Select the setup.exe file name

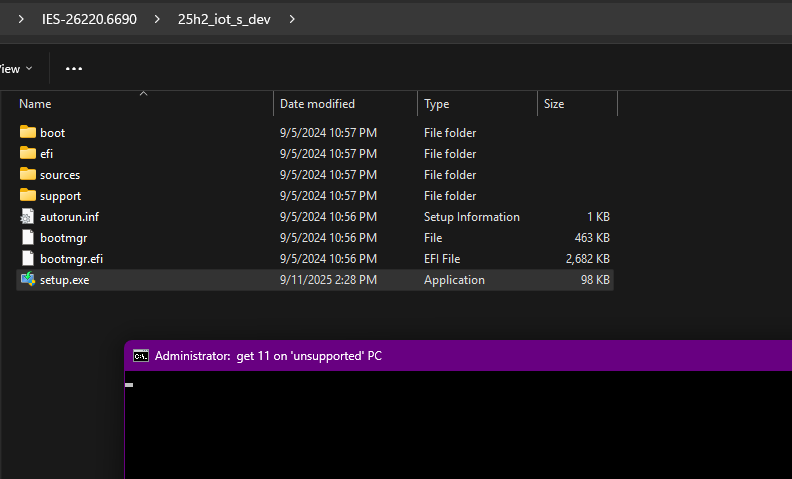(65, 280)
